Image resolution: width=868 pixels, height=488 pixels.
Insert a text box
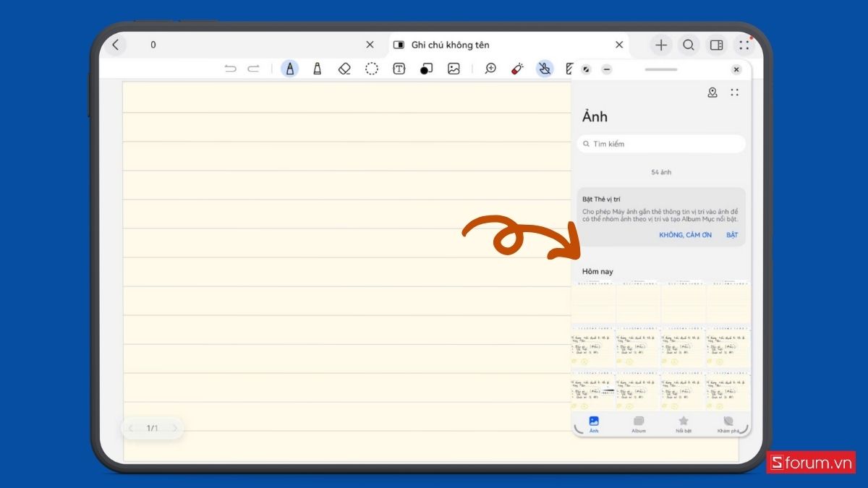[399, 69]
